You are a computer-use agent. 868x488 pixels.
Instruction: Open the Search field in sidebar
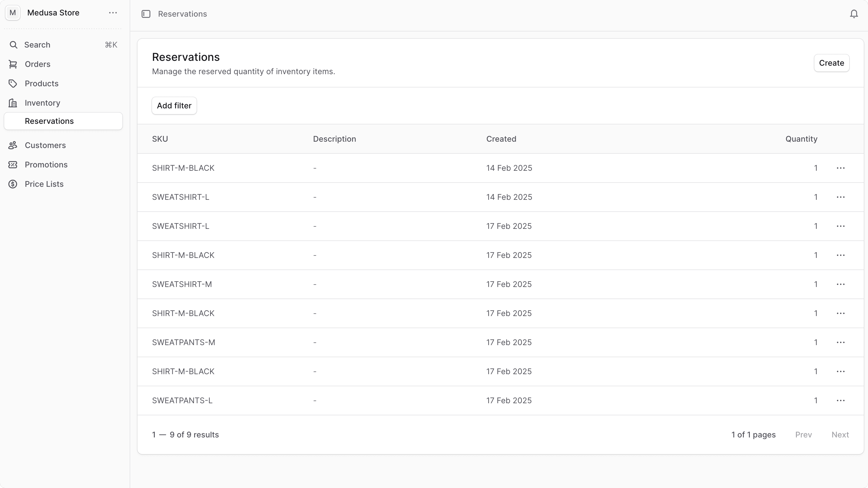tap(37, 45)
